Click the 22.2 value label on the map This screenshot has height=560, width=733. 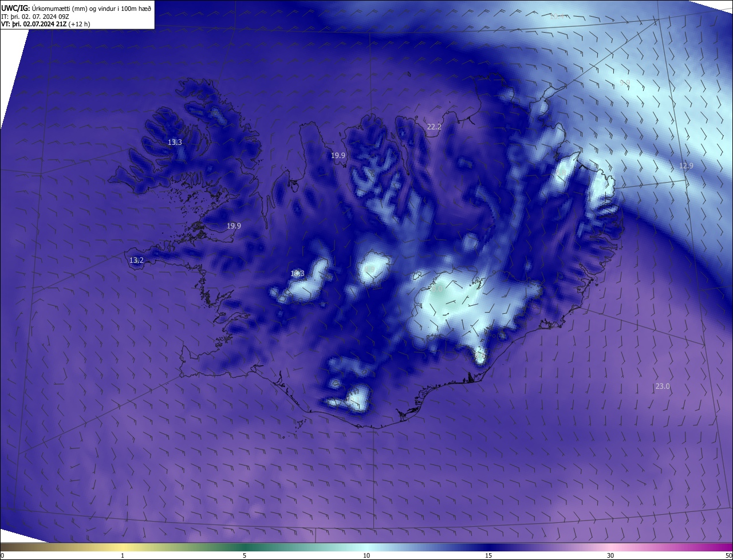pos(434,127)
